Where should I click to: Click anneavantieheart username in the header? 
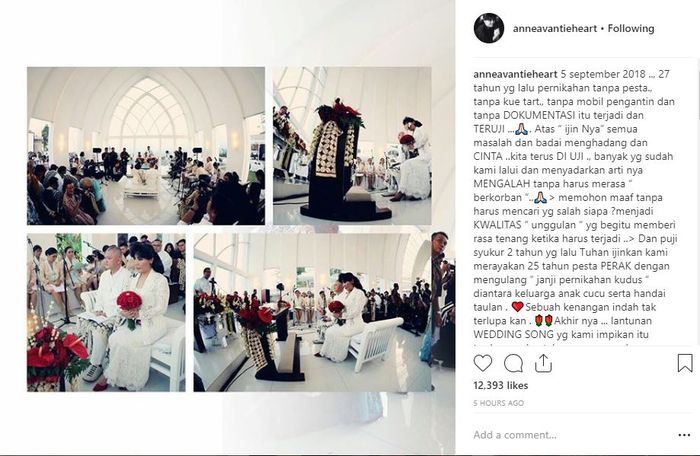coord(555,29)
